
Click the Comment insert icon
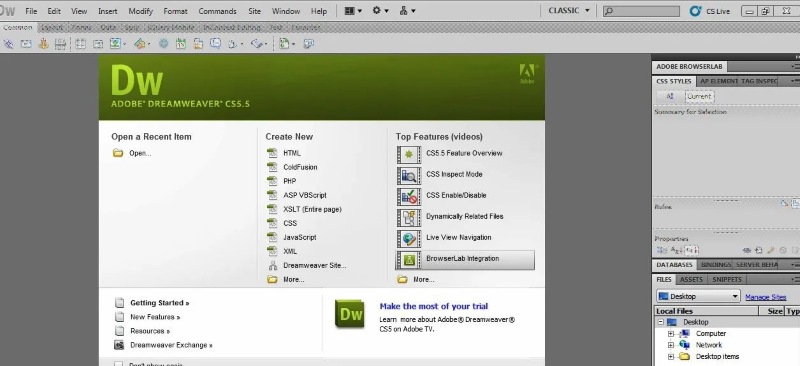[x=215, y=44]
